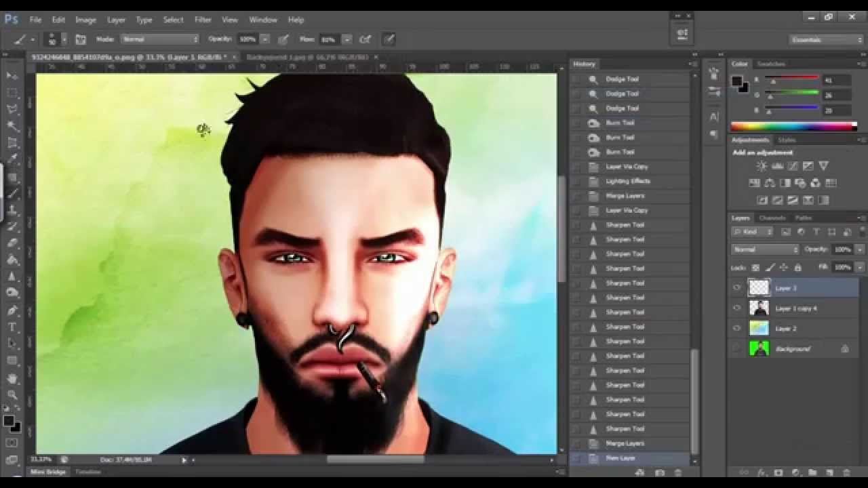Add layer mask in Layers panel
868x488 pixels.
point(778,472)
